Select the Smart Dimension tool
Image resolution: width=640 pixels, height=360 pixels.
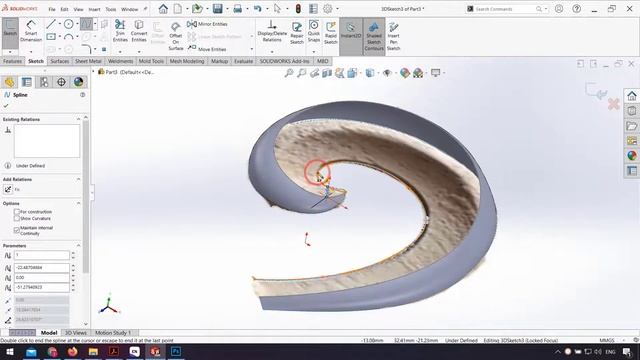[31, 31]
